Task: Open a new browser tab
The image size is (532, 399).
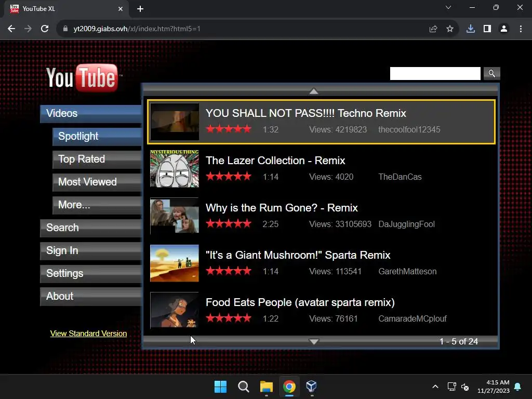Action: click(140, 9)
